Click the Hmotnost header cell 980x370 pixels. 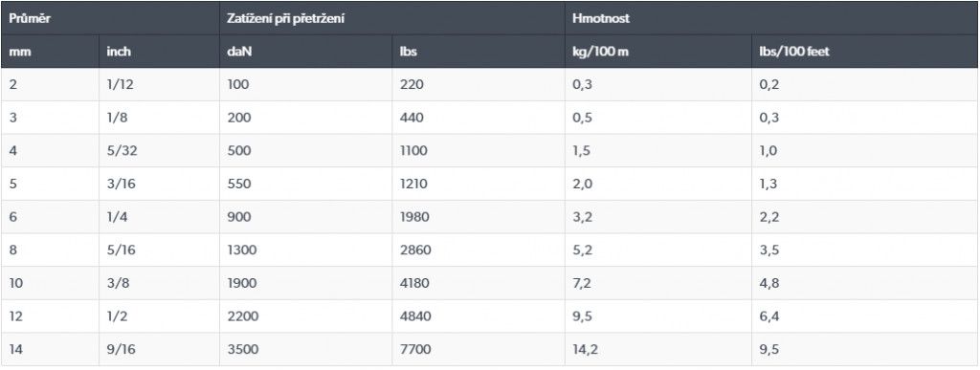[x=771, y=18]
